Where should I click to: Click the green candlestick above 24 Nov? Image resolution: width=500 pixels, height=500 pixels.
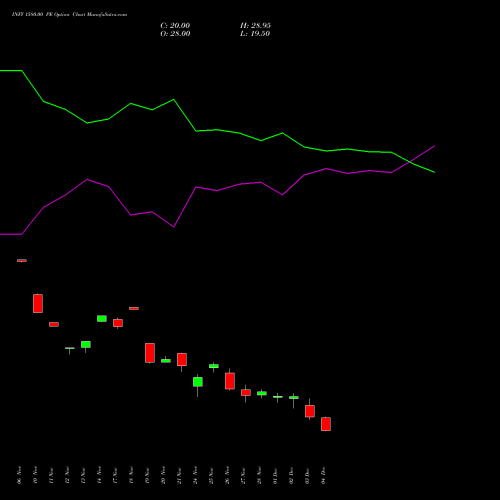[x=198, y=382]
